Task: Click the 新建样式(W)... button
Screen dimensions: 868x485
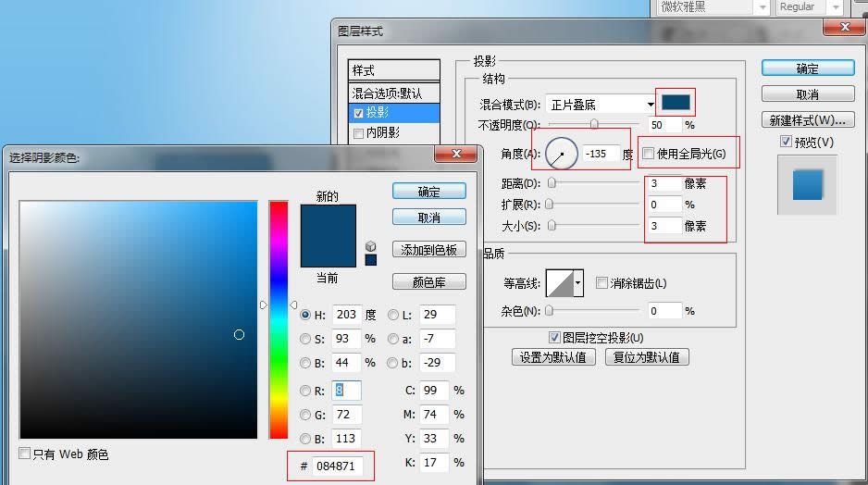Action: tap(807, 120)
